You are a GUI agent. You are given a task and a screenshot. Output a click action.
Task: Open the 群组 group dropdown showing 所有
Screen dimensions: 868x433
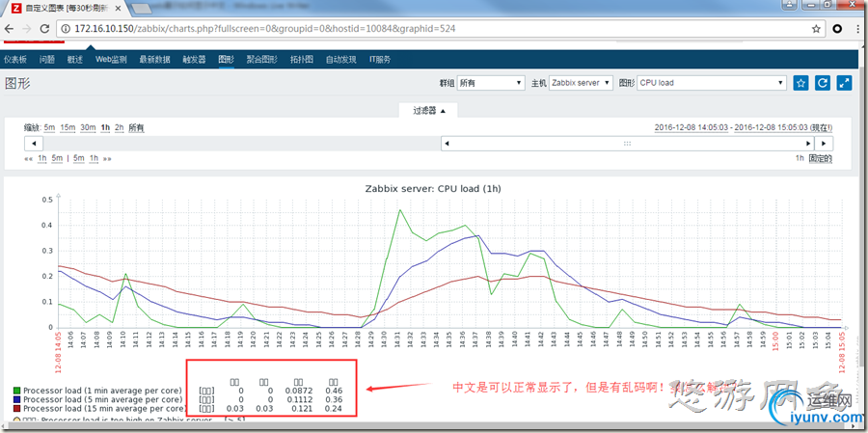pyautogui.click(x=491, y=83)
